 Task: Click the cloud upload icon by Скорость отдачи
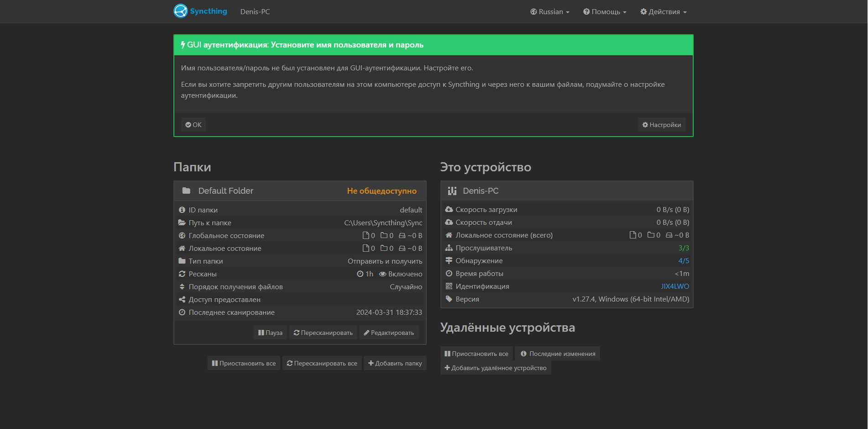449,222
